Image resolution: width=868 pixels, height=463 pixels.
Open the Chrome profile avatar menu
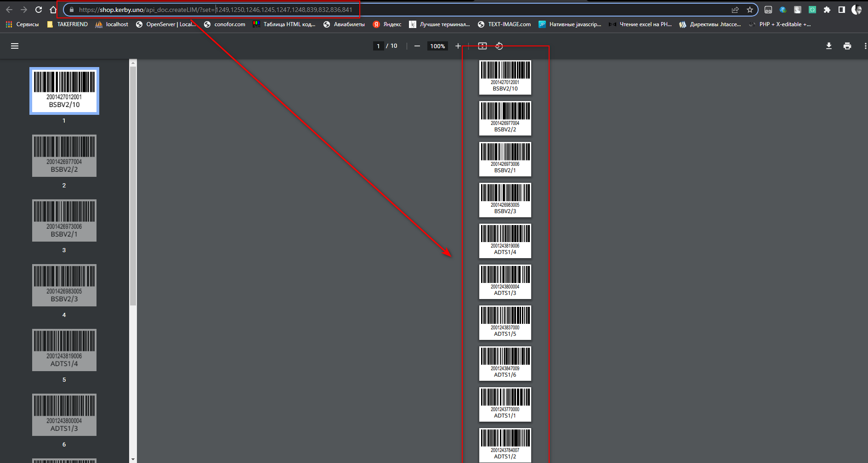pos(857,10)
